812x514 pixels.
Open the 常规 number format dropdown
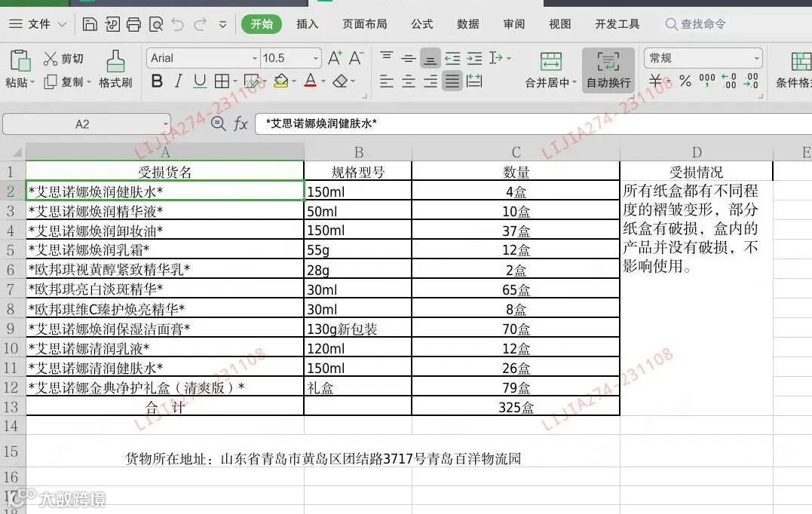757,59
